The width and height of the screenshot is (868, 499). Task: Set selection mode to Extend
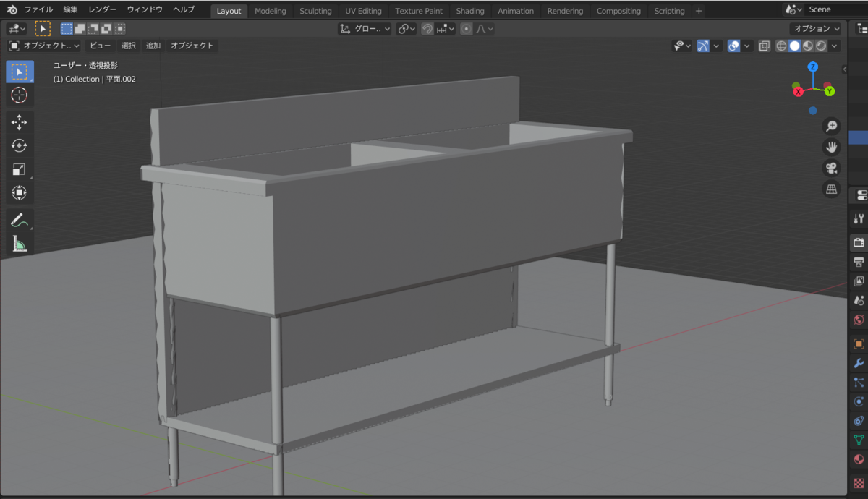80,29
